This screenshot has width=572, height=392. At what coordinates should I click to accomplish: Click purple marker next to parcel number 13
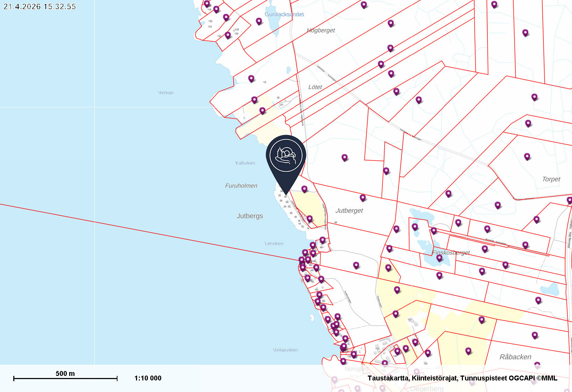click(x=251, y=78)
